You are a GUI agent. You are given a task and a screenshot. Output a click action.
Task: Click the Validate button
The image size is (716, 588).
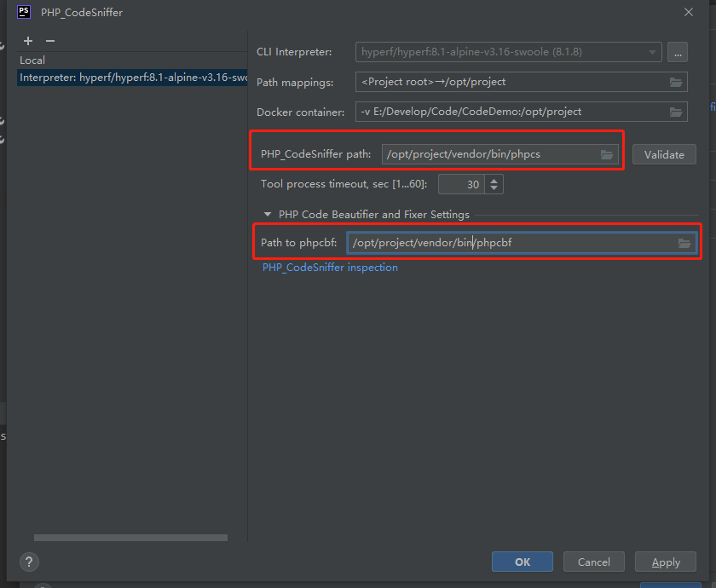(x=664, y=155)
